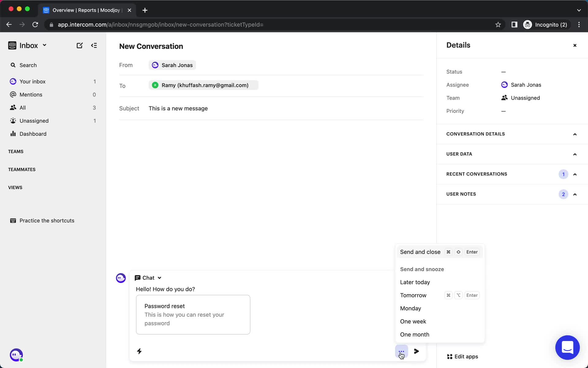588x368 pixels.
Task: Expand the USER NOTES section
Action: tap(575, 194)
